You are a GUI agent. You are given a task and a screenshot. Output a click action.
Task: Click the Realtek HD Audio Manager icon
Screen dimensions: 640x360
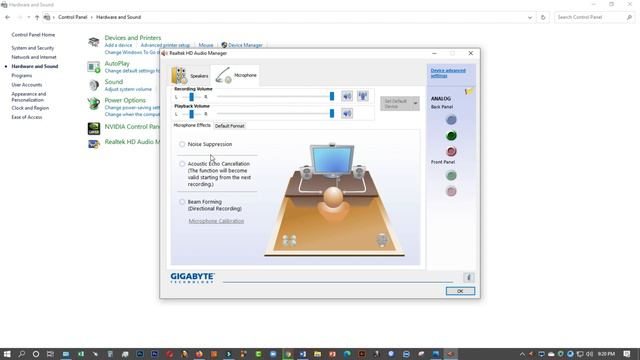tap(94, 144)
